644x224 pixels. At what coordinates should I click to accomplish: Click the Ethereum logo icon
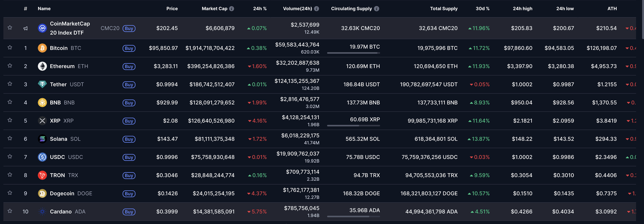click(x=42, y=66)
